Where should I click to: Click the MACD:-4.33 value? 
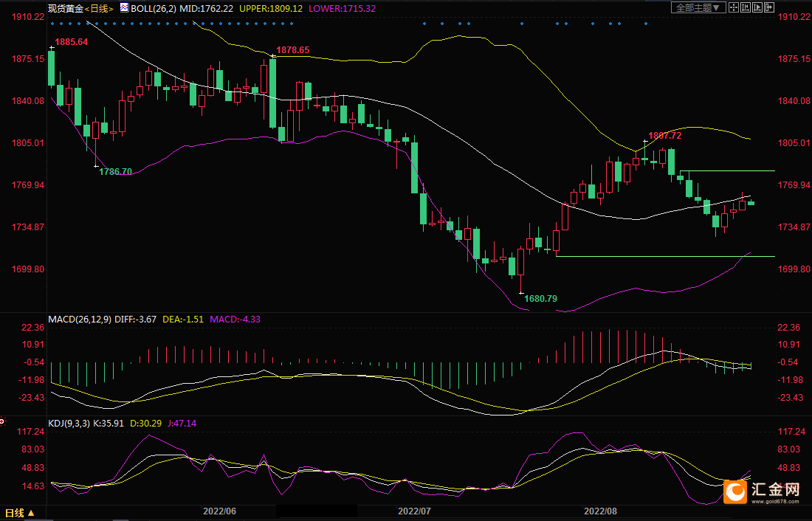[x=235, y=320]
